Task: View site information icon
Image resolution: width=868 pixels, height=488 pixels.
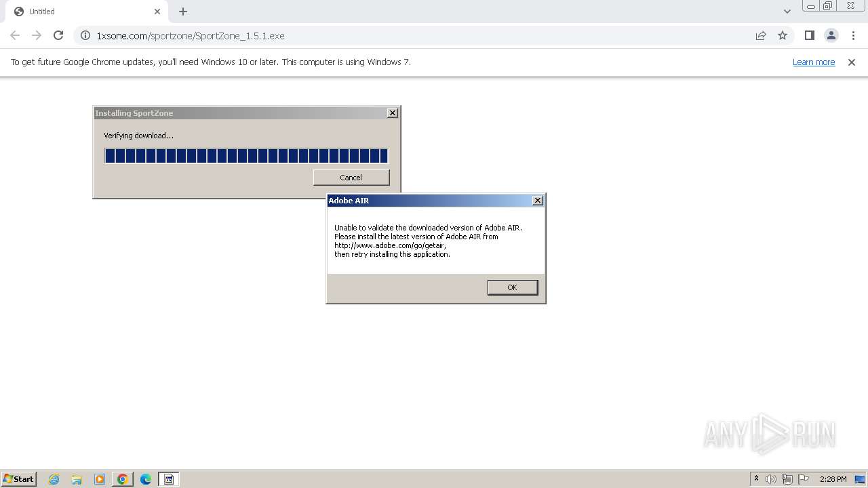Action: (85, 35)
